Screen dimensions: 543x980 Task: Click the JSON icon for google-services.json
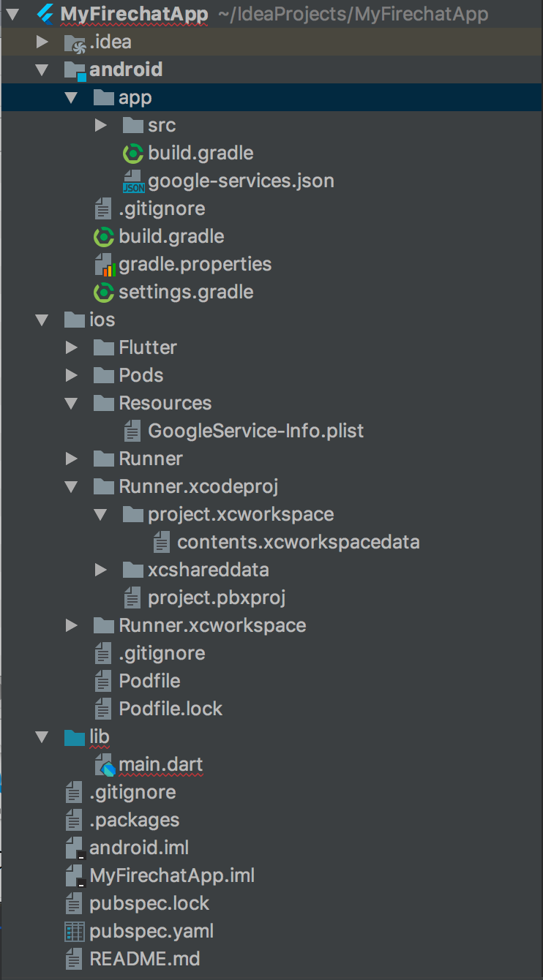tap(133, 181)
